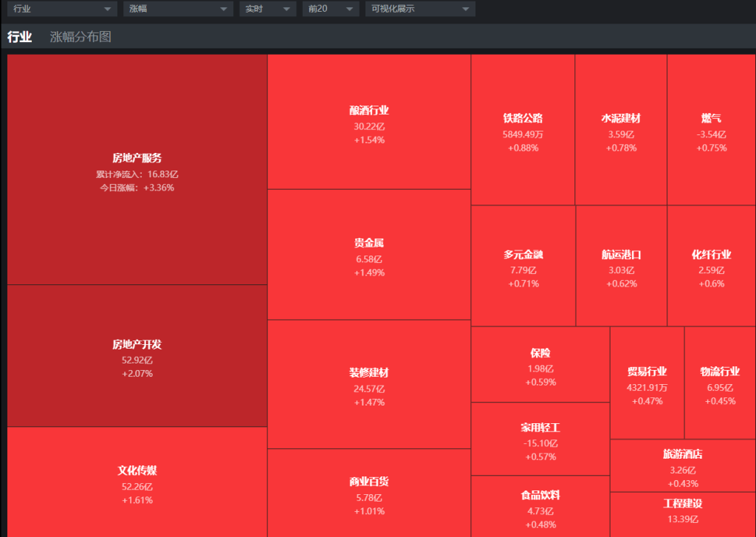Switch to the 涨幅分布图 tab
The height and width of the screenshot is (537, 756).
click(x=80, y=37)
